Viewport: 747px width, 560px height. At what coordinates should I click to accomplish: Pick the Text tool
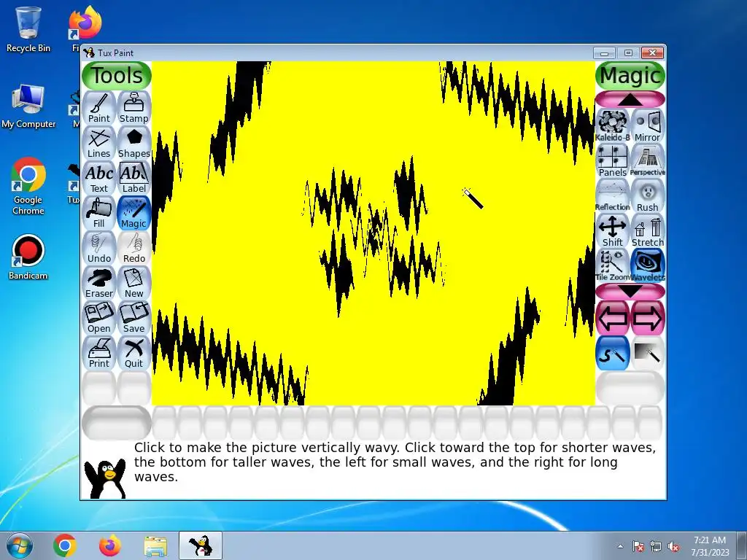click(99, 178)
